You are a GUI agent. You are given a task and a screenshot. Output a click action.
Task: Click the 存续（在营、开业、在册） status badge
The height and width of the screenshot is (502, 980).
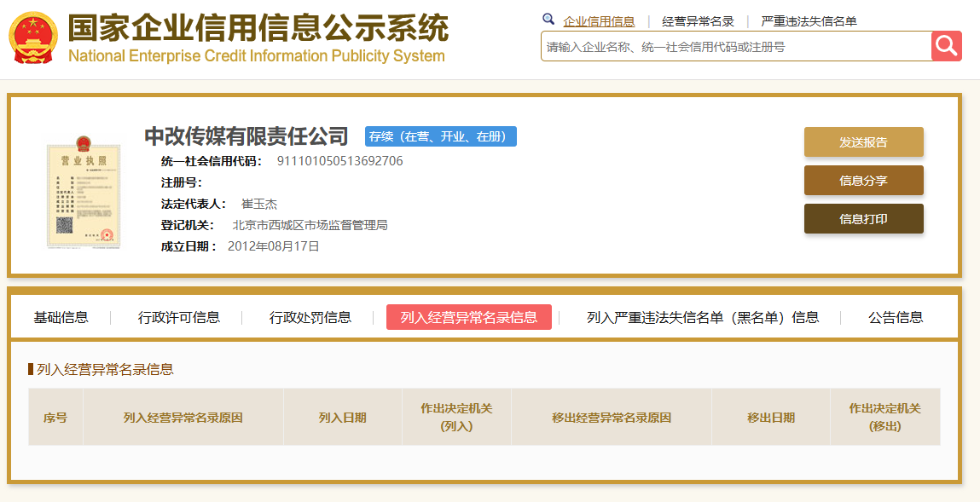[441, 136]
